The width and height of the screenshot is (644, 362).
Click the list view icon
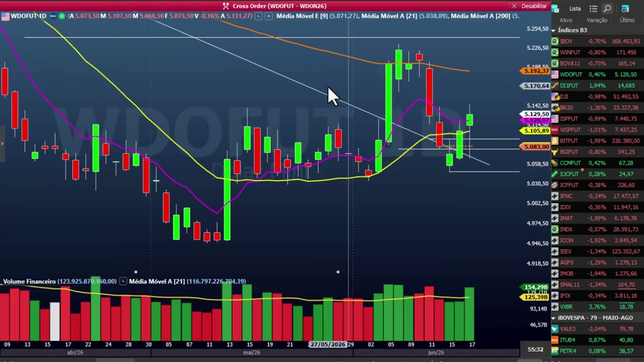pos(593,9)
